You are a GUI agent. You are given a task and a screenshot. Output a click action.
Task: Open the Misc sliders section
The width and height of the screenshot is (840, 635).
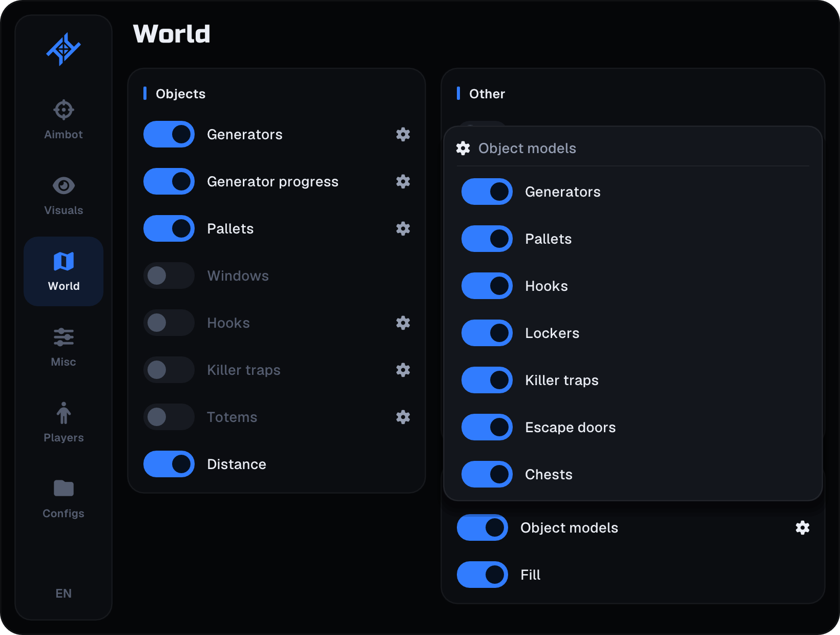coord(64,347)
